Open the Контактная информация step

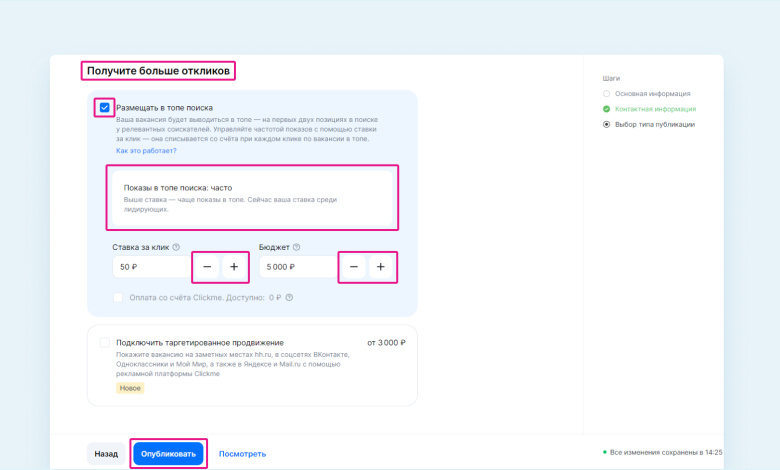655,108
